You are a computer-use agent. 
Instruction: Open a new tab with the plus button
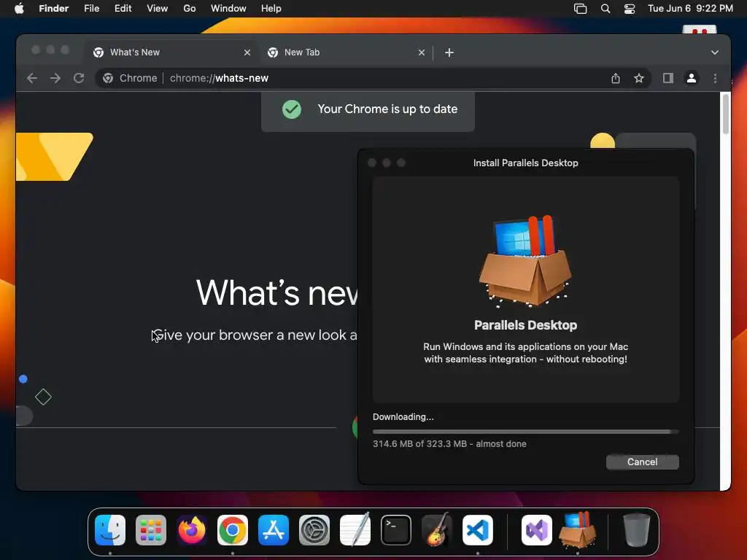[449, 52]
